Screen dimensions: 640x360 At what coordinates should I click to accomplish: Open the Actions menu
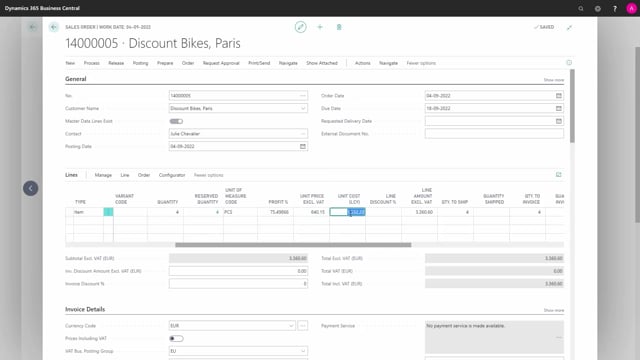362,63
